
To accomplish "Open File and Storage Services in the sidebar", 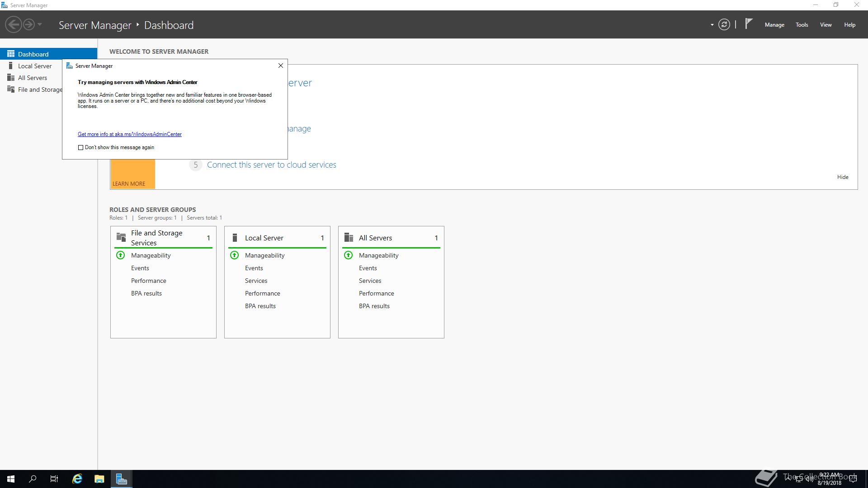I will [x=40, y=89].
